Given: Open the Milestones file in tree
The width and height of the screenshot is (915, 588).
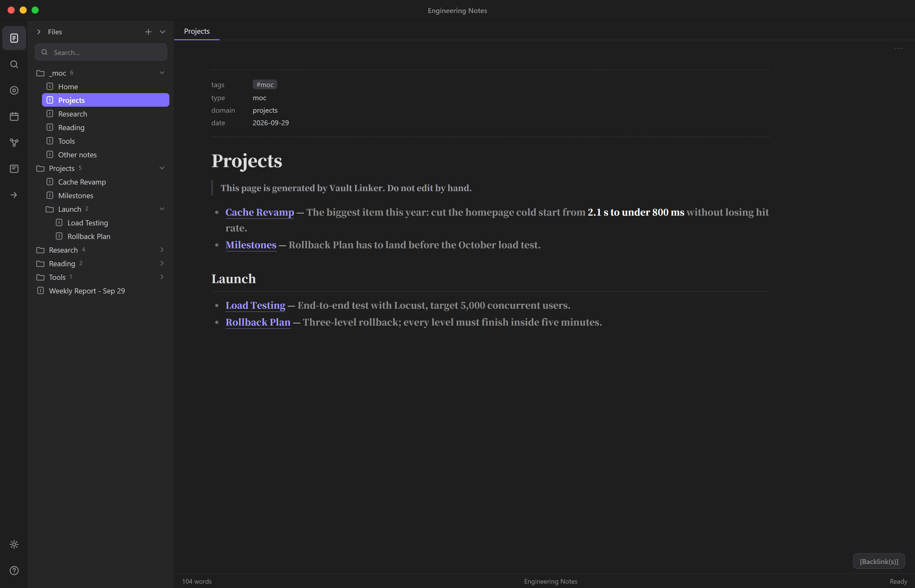Looking at the screenshot, I should point(105,195).
